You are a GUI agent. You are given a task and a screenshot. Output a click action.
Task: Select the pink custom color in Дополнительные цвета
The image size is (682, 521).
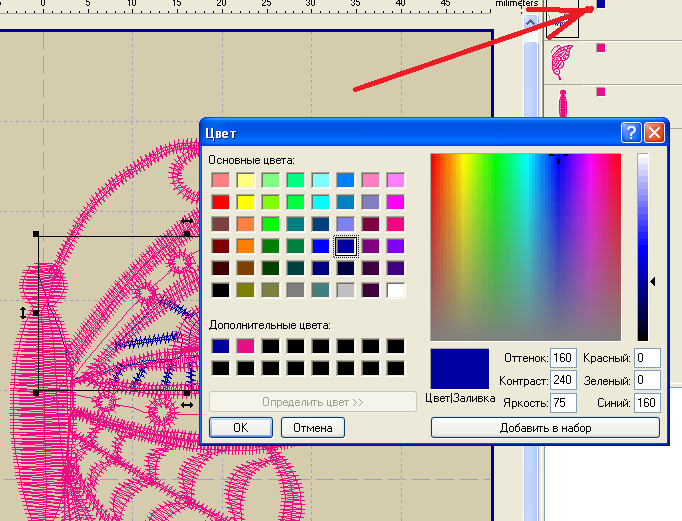pos(246,346)
